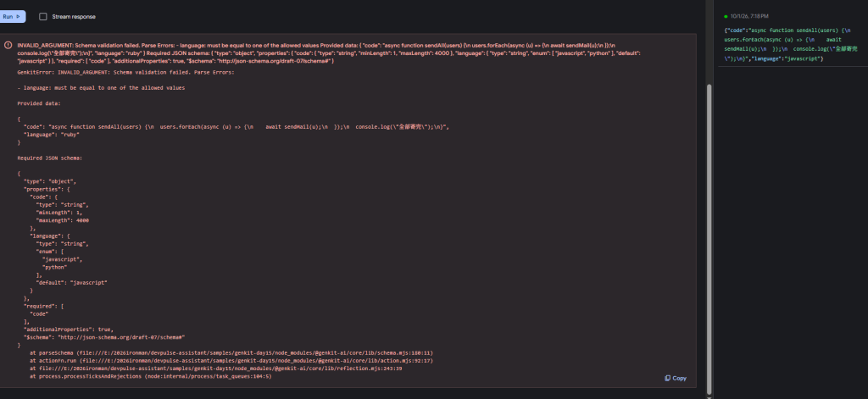Click the "type": "object" schema line
The image size is (868, 399).
(50, 181)
